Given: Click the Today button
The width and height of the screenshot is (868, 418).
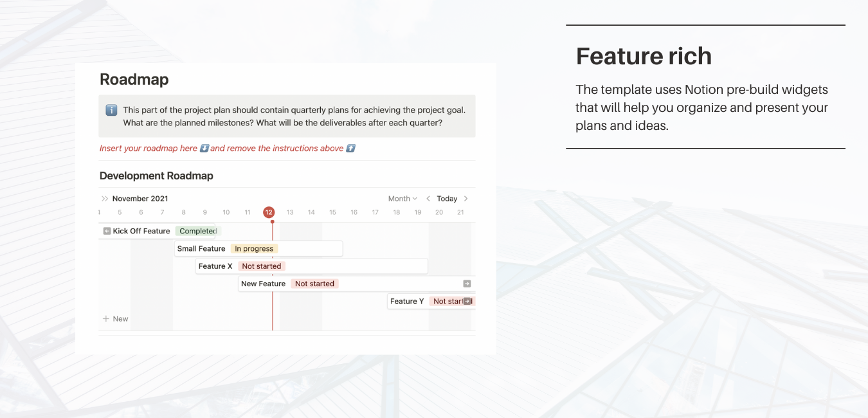Looking at the screenshot, I should tap(446, 198).
